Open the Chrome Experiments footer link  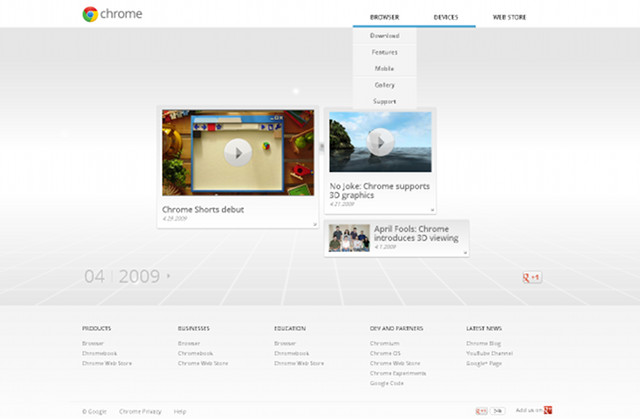pyautogui.click(x=398, y=373)
